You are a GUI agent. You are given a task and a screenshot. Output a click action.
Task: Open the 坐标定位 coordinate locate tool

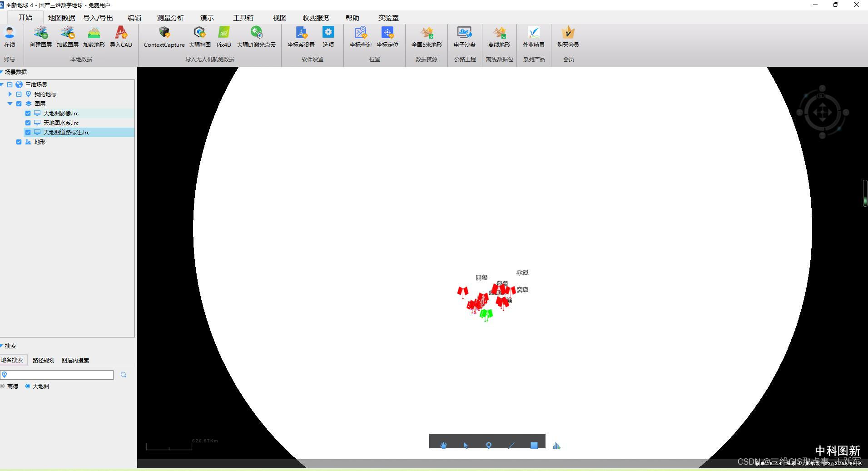387,33
